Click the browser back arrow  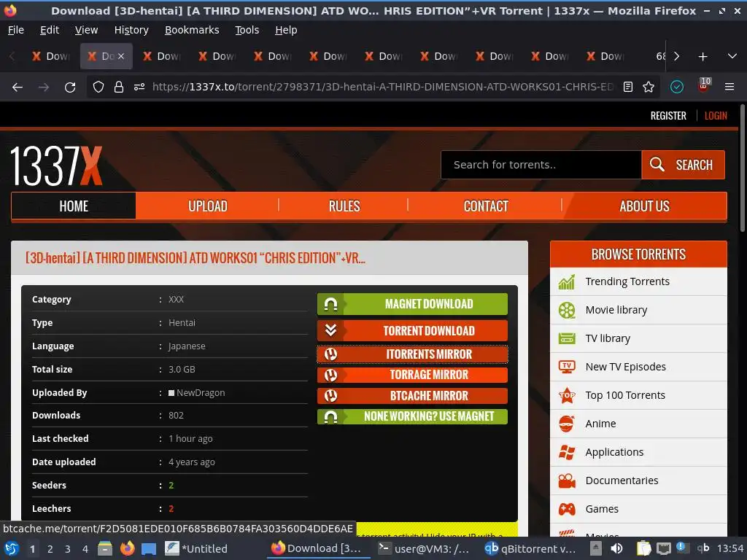click(18, 87)
